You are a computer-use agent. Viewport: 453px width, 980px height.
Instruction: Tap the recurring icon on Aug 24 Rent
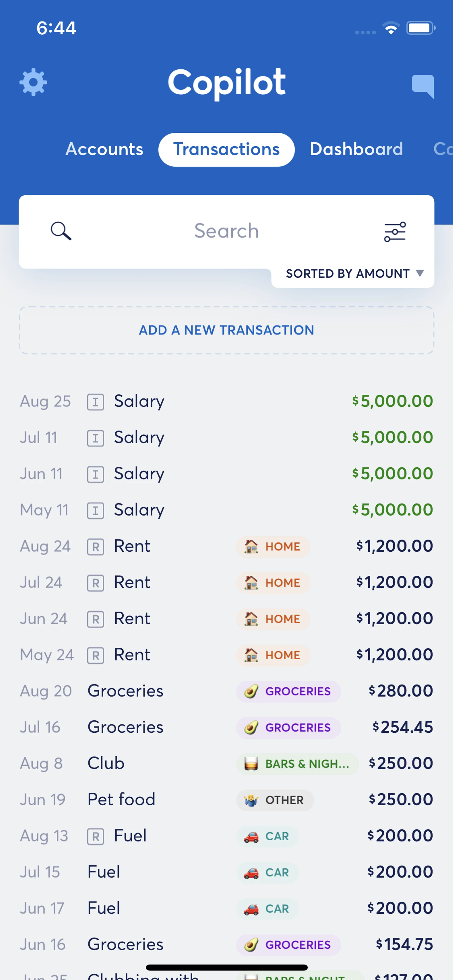(95, 547)
